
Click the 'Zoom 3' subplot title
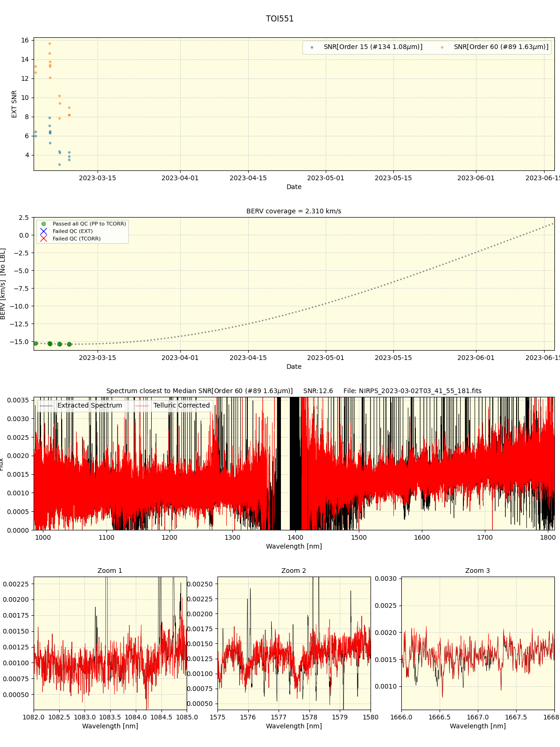[477, 571]
